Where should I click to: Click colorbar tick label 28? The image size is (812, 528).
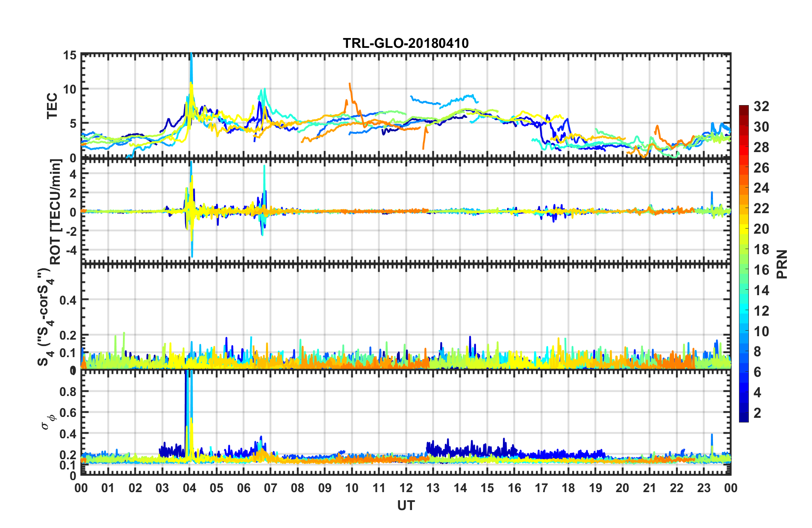point(761,147)
